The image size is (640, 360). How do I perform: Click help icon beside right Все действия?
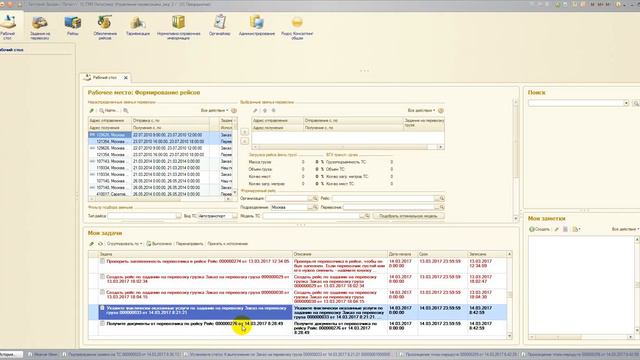pyautogui.click(x=441, y=111)
